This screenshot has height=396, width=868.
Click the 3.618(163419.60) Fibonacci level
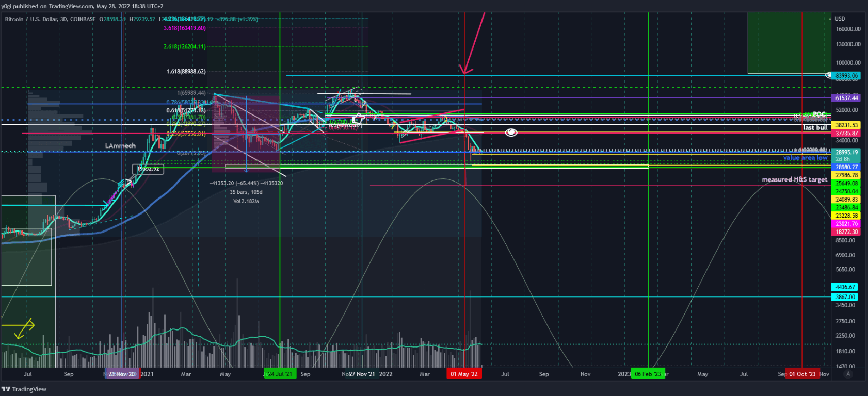185,28
